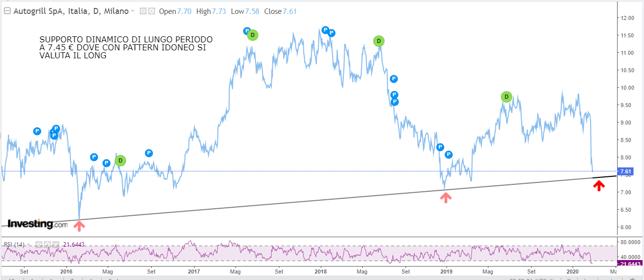Screen dimensions: 644x280
Task: Click P marker at 10.25 in mid-2018
Action: [x=394, y=79]
